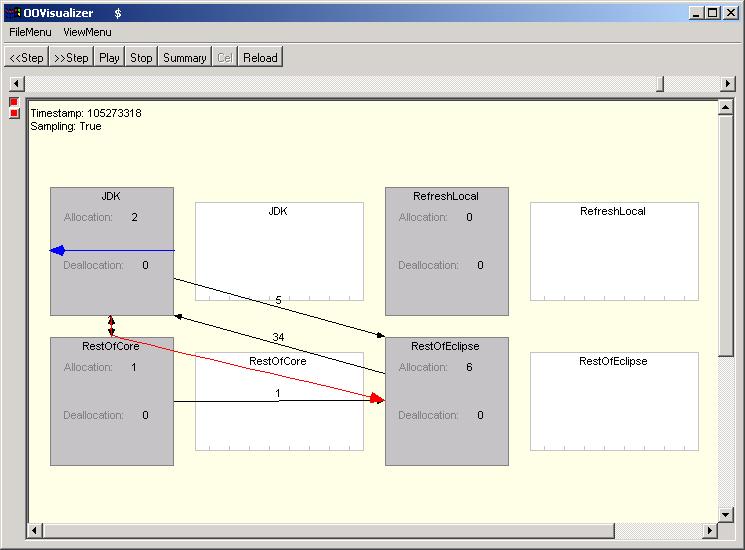Click the greyed-out Cel button

224,57
